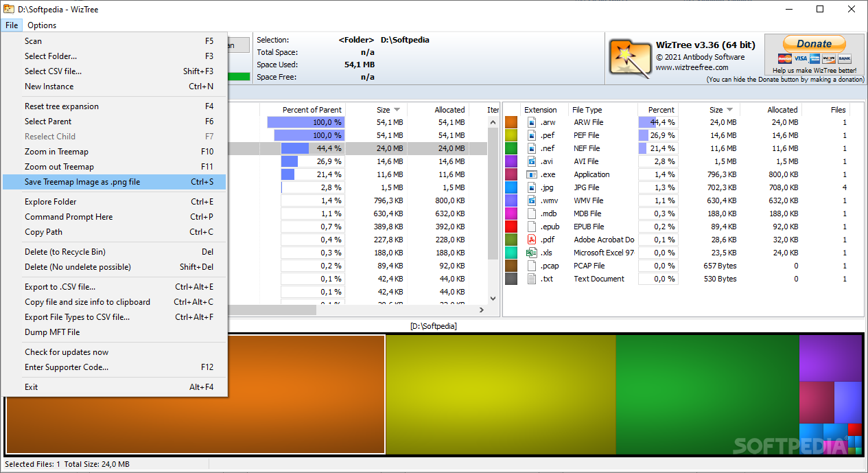Viewport: 868px width, 473px height.
Task: Choose Select CSV file... menu entry
Action: [x=114, y=71]
